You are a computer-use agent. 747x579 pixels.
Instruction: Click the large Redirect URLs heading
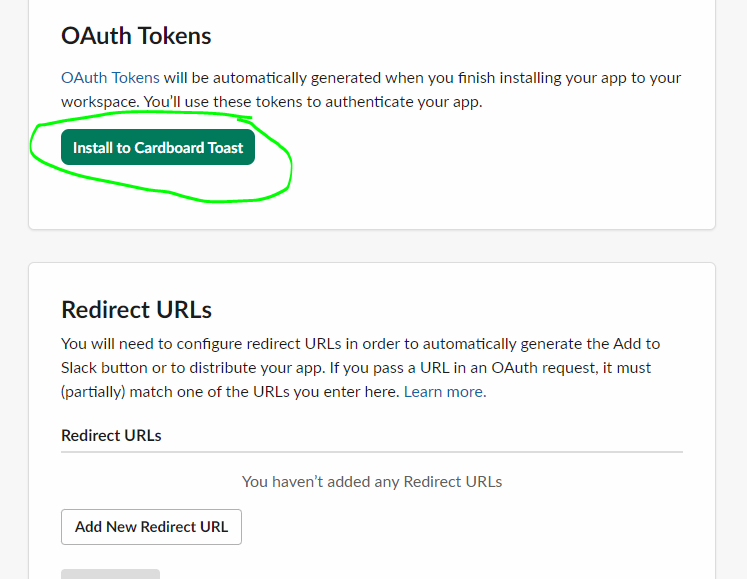pos(136,309)
